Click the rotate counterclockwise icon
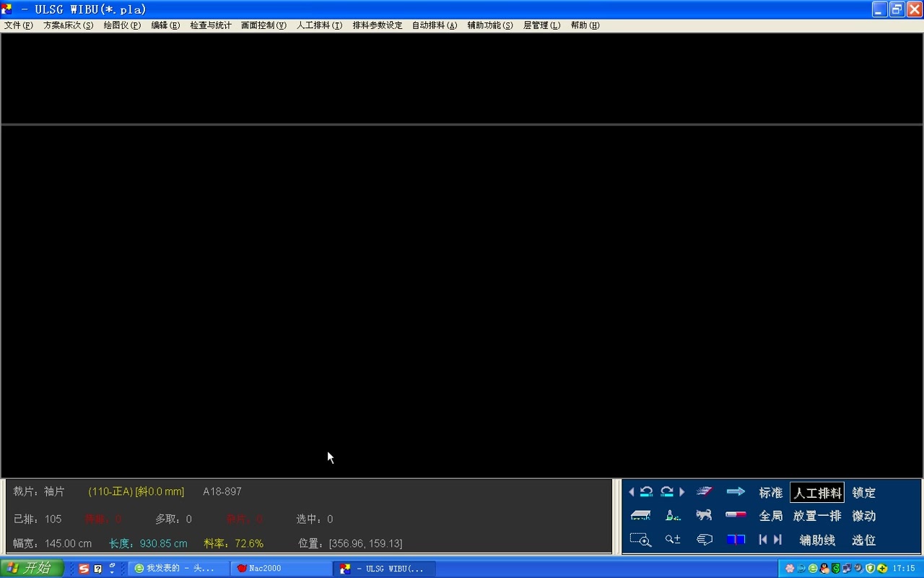The height and width of the screenshot is (578, 924). [x=646, y=492]
